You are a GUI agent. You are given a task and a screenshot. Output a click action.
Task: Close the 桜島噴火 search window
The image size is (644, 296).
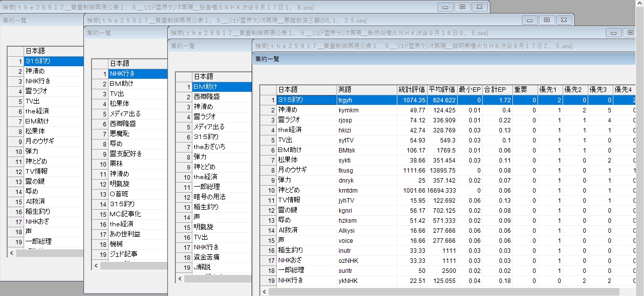click(479, 7)
